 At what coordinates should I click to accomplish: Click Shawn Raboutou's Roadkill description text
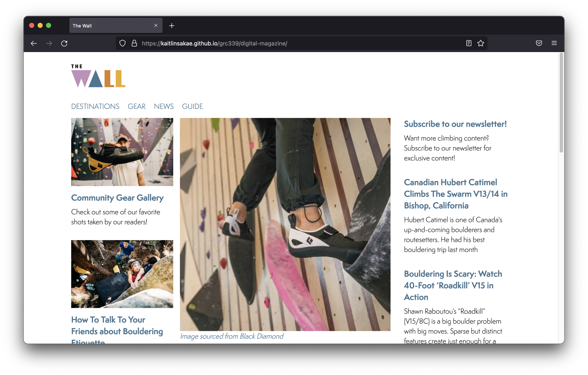click(x=453, y=326)
